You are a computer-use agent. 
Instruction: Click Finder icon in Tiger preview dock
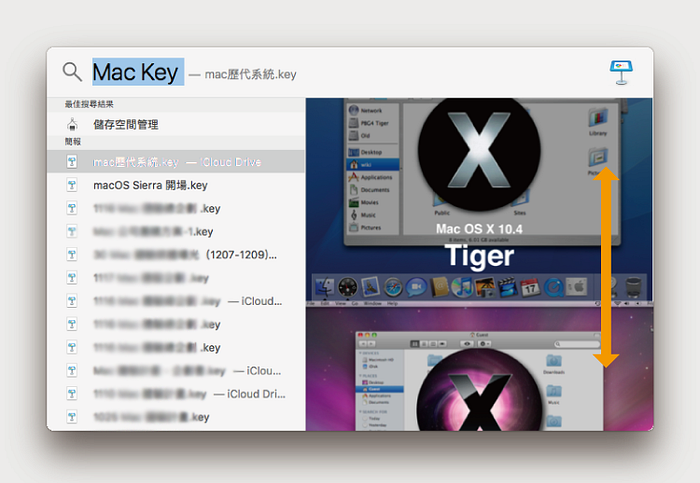tap(325, 287)
